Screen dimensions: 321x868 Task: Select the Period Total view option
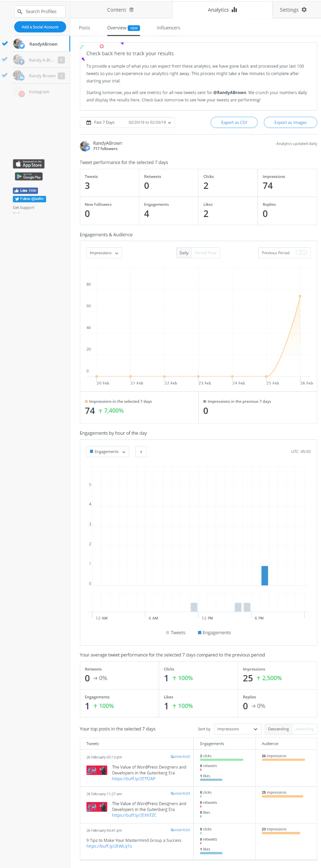[x=205, y=253]
